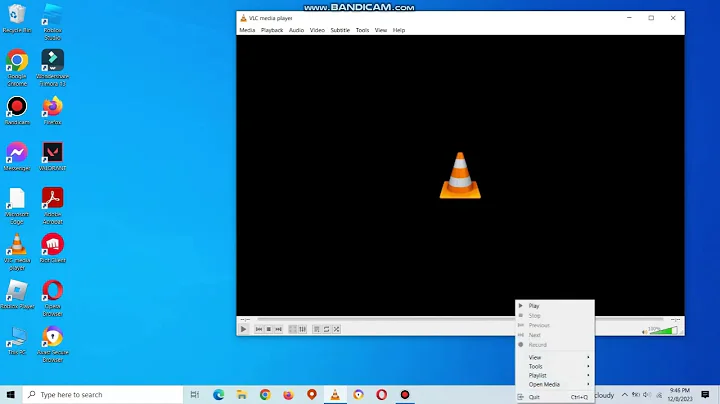The width and height of the screenshot is (720, 404).
Task: Open Recycle Bin desktop icon
Action: coord(17,18)
